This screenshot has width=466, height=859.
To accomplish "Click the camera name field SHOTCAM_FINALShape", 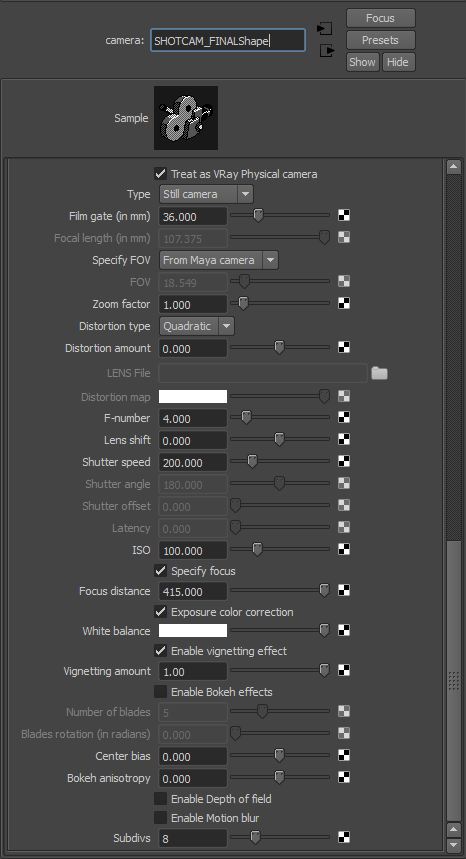I will pyautogui.click(x=228, y=40).
